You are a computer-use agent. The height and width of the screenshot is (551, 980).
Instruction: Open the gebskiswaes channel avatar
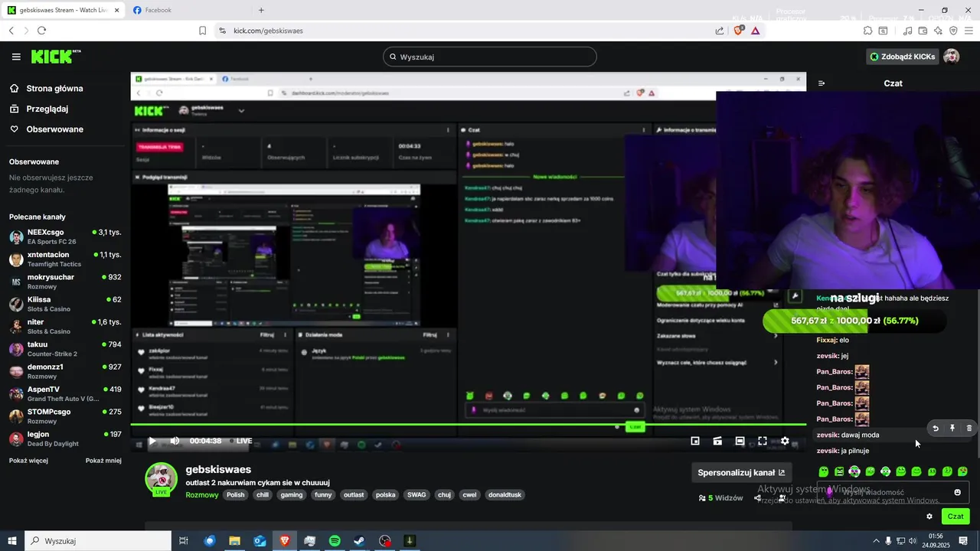click(162, 478)
